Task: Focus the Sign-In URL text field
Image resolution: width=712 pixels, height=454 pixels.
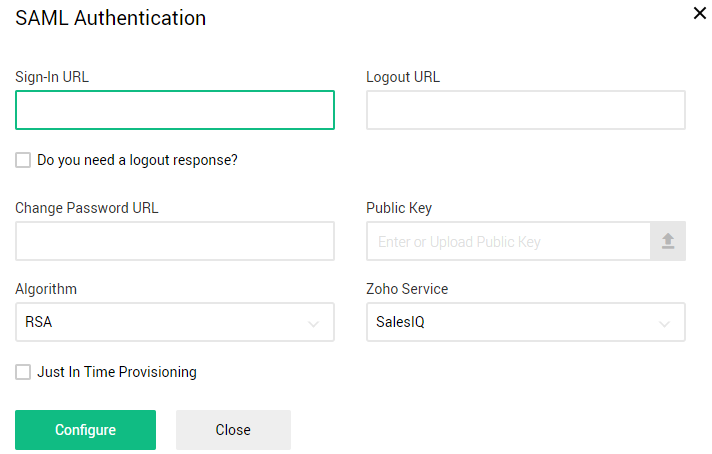Action: pyautogui.click(x=175, y=110)
